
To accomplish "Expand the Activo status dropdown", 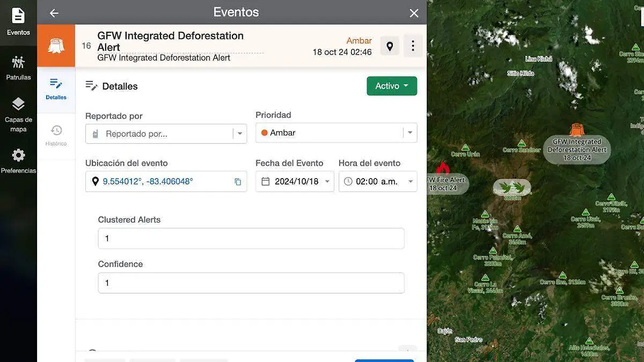I will click(392, 86).
